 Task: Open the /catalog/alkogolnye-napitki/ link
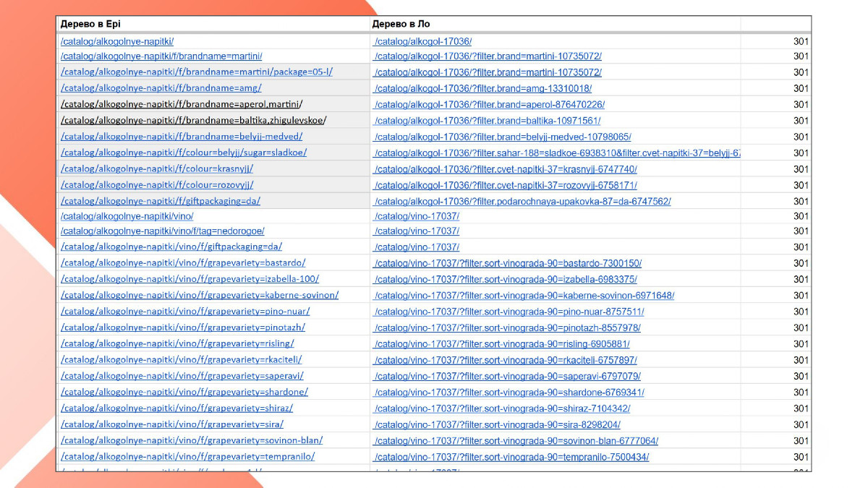click(x=117, y=41)
